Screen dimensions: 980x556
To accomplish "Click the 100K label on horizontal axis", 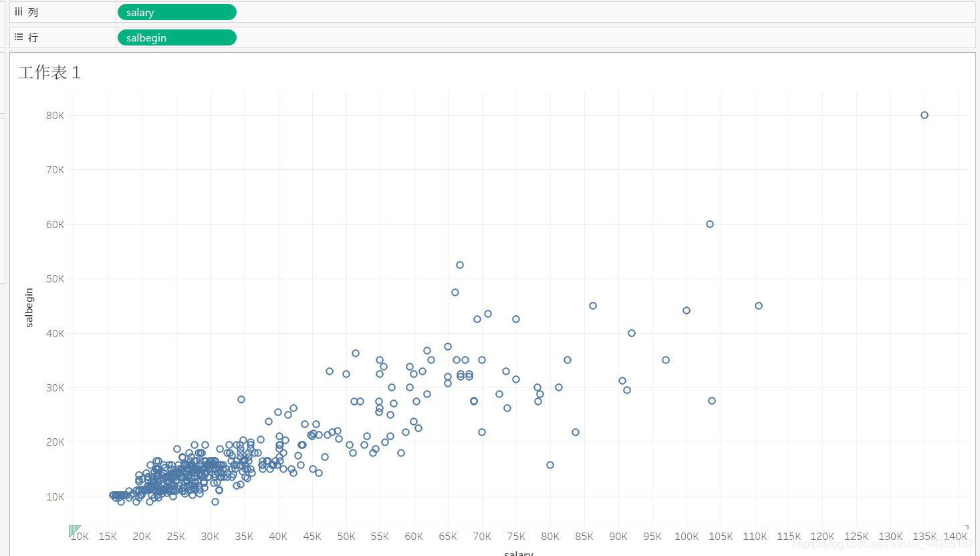I will [687, 537].
